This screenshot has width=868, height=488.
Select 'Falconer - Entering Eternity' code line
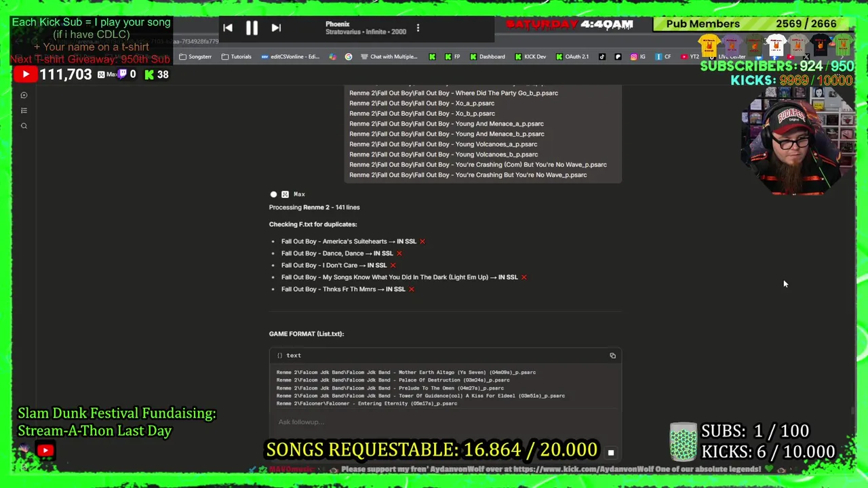[x=367, y=404]
